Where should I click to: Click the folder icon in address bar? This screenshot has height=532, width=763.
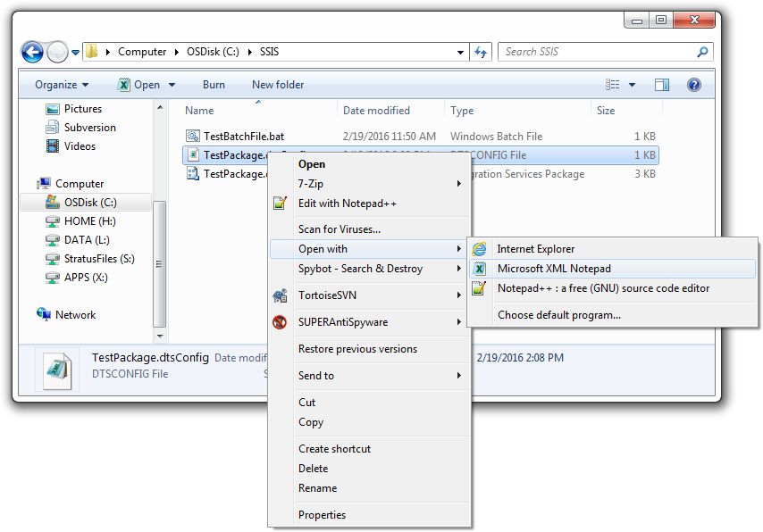91,51
